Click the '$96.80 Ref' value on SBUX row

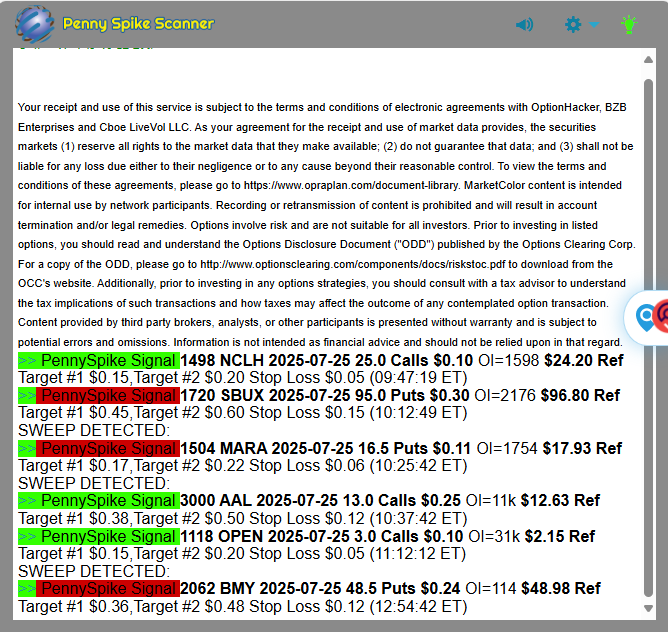[x=580, y=395]
